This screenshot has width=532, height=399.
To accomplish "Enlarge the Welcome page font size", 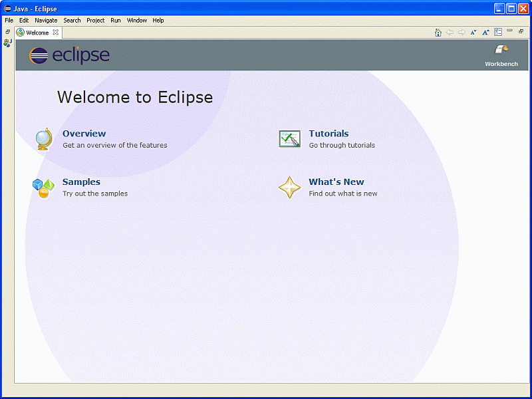I will 486,33.
